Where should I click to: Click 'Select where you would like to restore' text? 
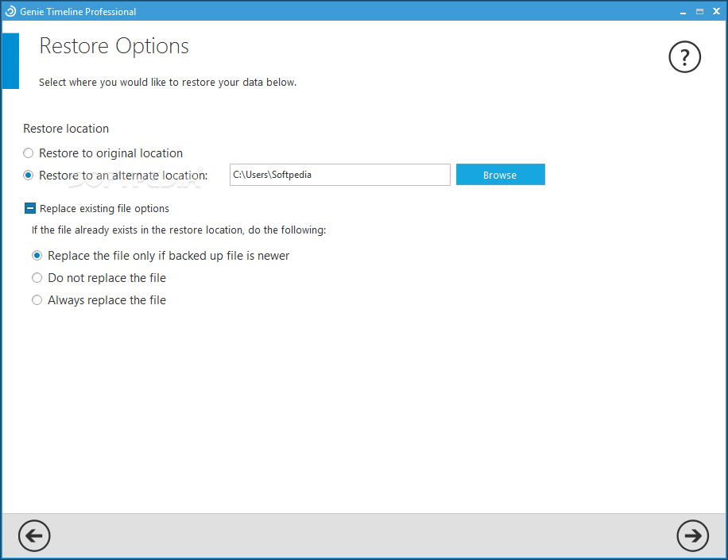click(x=168, y=82)
